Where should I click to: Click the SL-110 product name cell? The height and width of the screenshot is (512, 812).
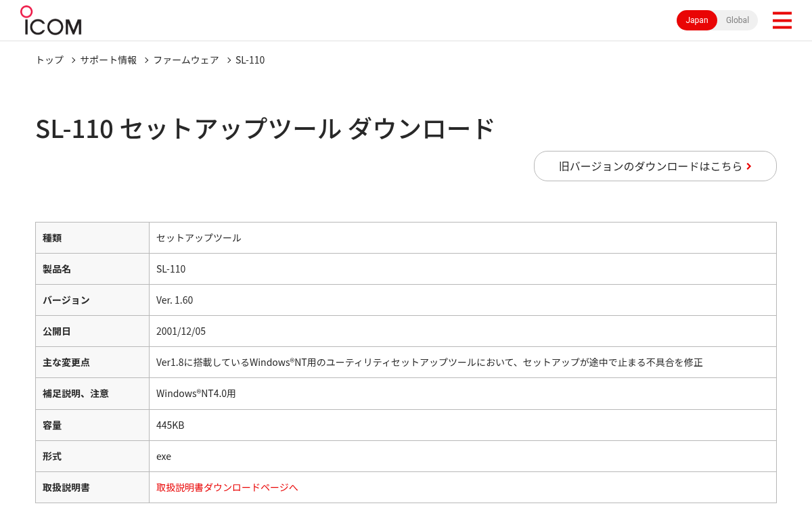(x=463, y=269)
